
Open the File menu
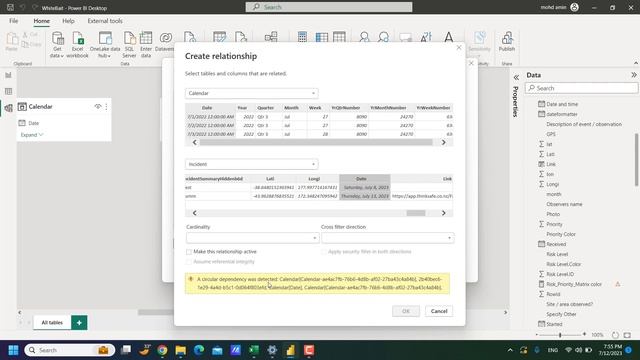[13, 21]
